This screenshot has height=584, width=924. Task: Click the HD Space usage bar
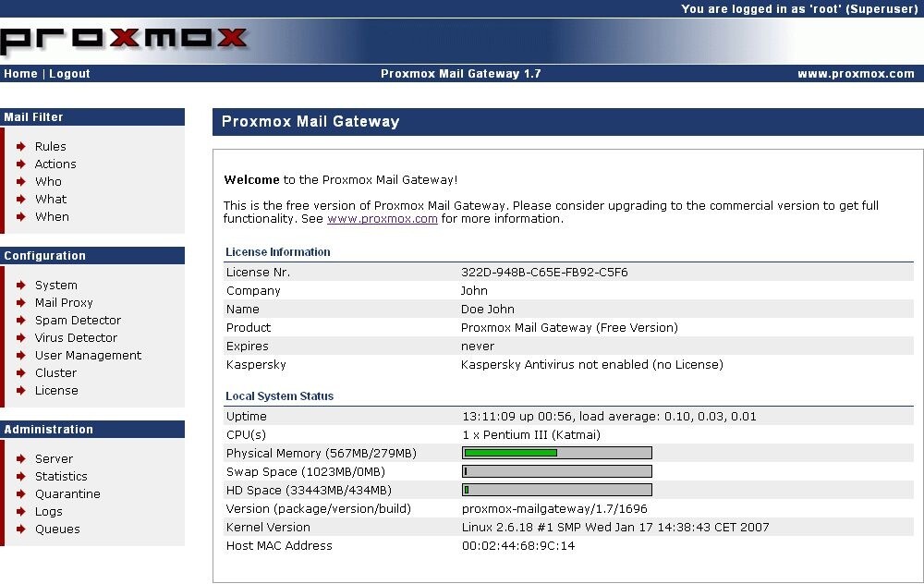pyautogui.click(x=556, y=489)
